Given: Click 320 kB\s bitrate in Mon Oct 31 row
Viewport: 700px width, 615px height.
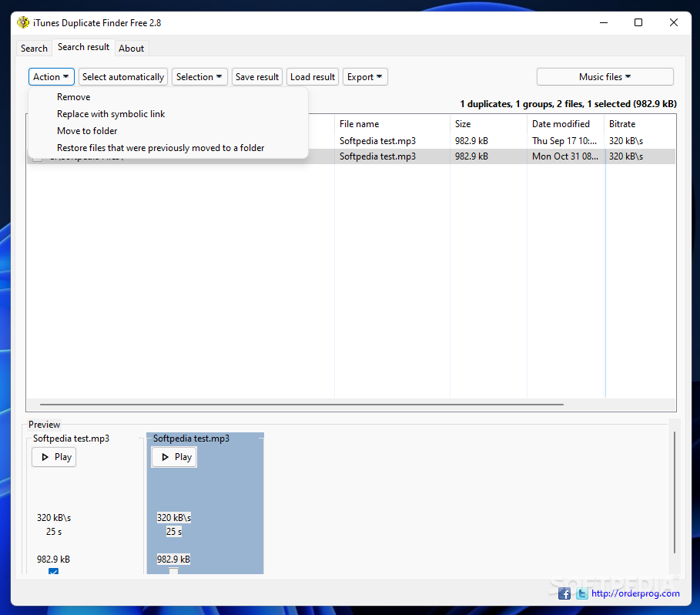Looking at the screenshot, I should tap(626, 156).
